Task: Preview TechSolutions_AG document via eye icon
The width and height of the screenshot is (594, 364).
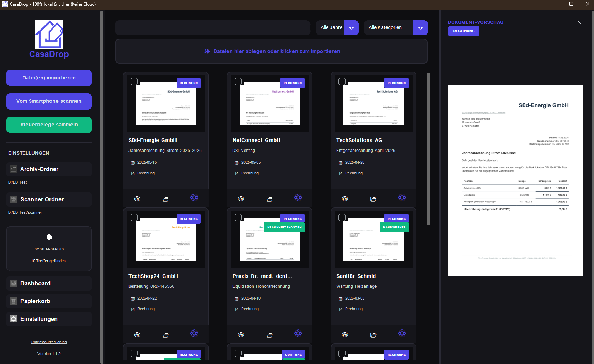Action: point(345,199)
